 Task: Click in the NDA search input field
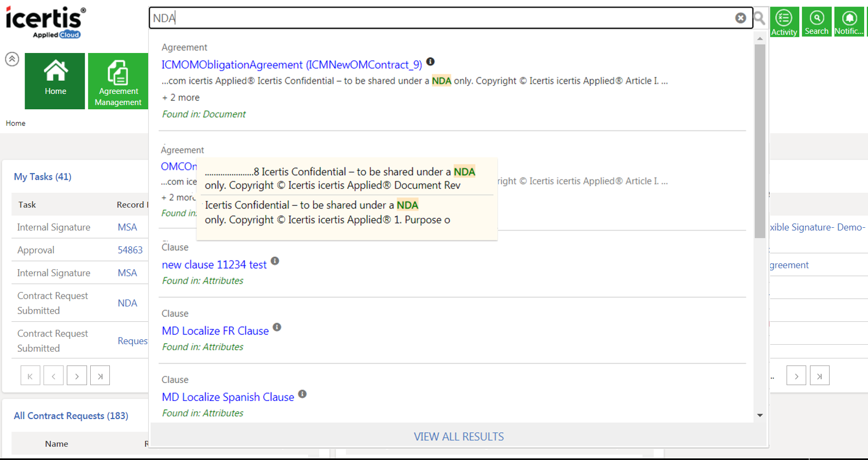click(437, 18)
